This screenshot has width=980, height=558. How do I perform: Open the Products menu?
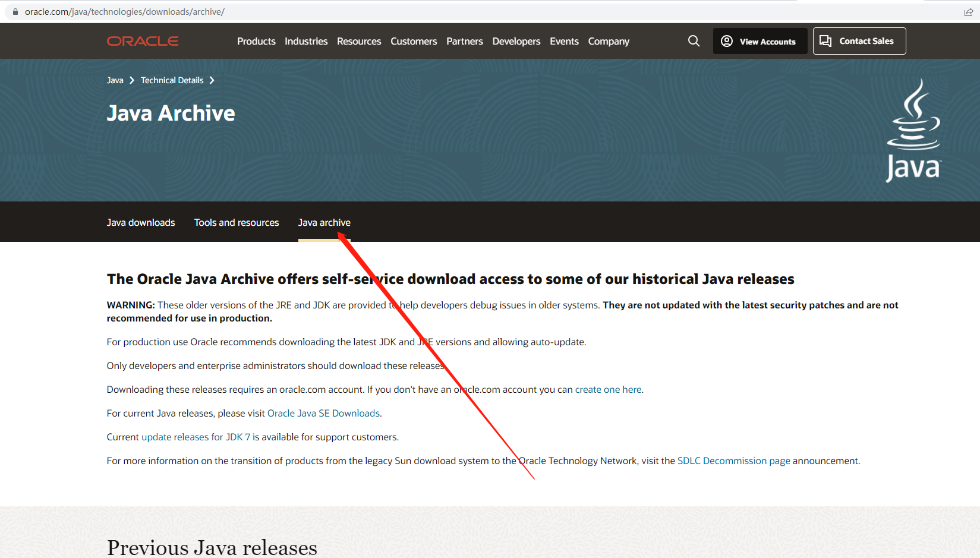256,41
